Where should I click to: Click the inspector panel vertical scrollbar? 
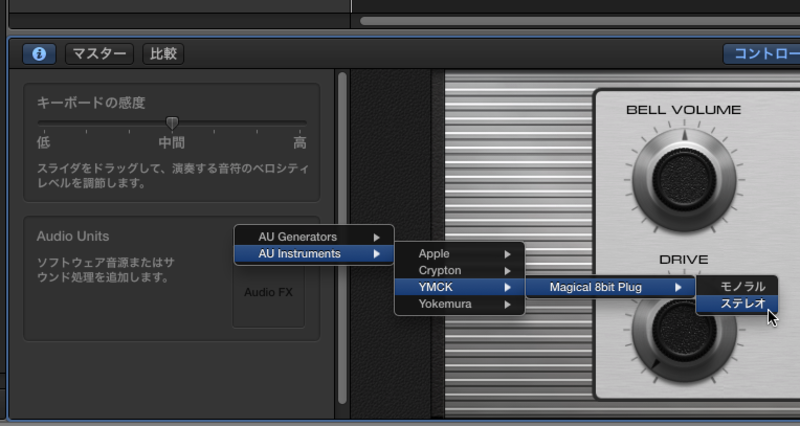click(x=342, y=238)
